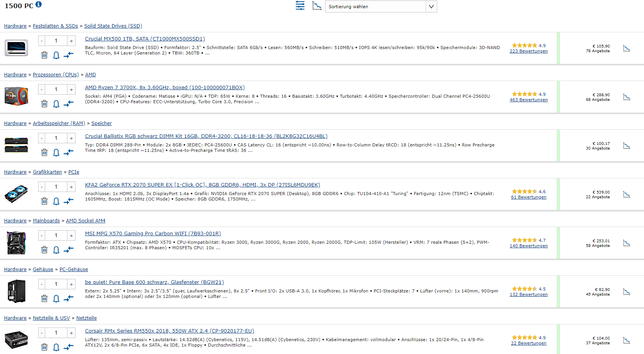Go to AMD Sockel AM4 breadcrumb
This screenshot has height=354, width=644.
point(86,220)
